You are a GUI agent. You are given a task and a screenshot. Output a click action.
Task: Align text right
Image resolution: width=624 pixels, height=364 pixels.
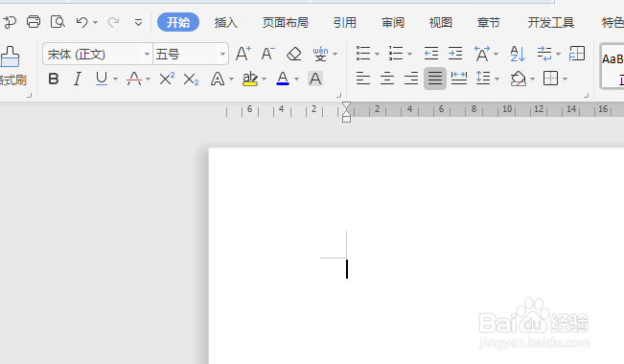coord(411,79)
